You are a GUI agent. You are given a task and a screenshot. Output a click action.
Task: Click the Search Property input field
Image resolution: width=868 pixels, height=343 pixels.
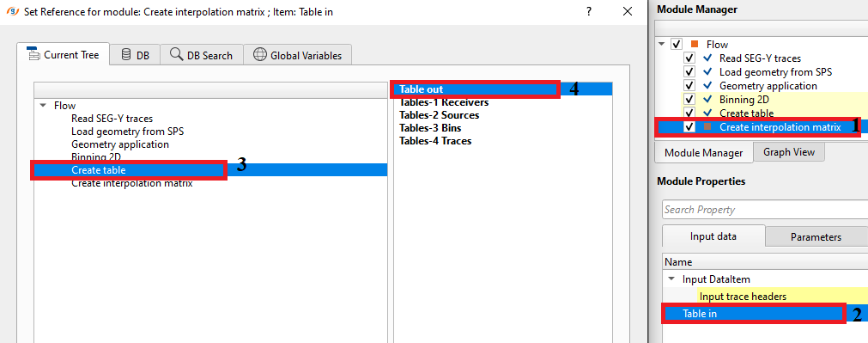point(765,210)
